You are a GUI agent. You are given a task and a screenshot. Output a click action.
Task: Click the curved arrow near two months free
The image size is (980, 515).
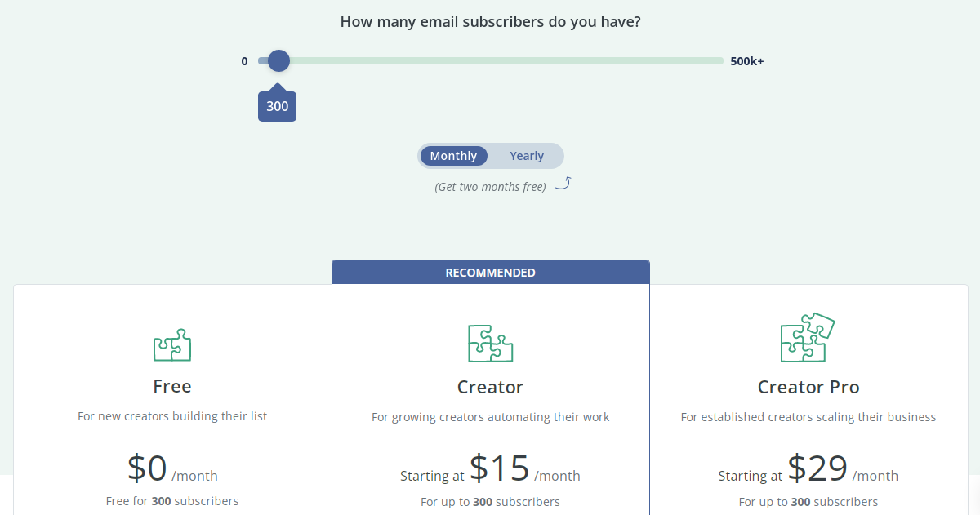(563, 184)
